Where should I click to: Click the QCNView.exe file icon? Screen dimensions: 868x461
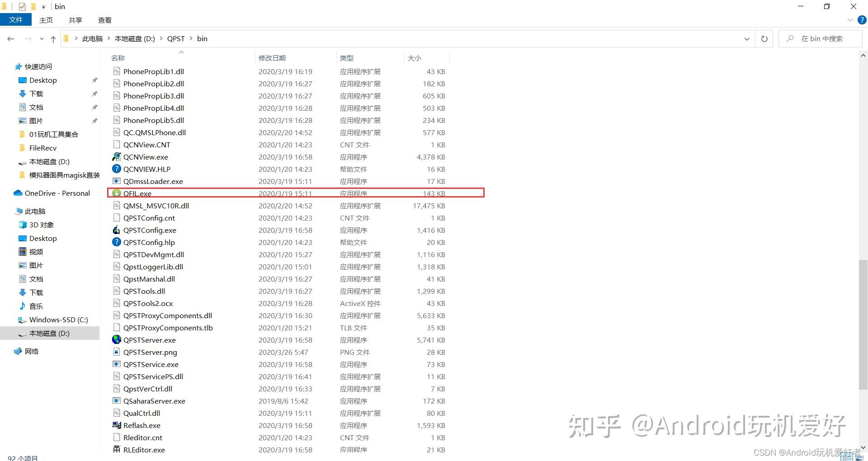pos(117,157)
